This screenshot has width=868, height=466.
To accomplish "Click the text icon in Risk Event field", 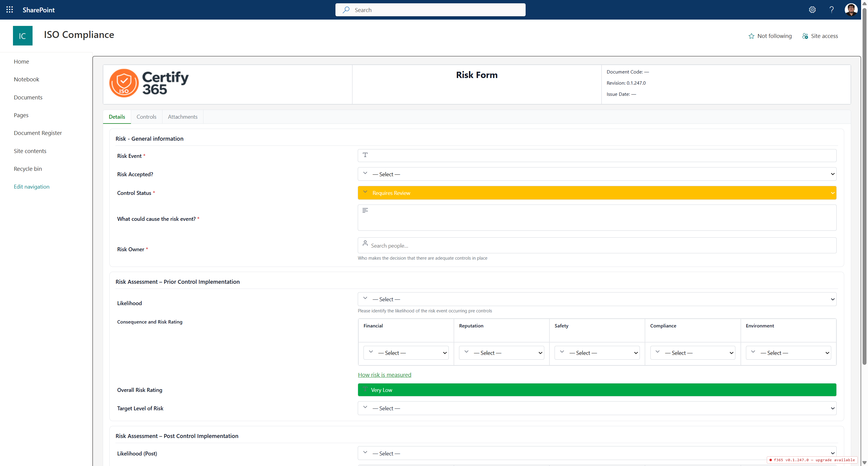I will click(x=365, y=155).
